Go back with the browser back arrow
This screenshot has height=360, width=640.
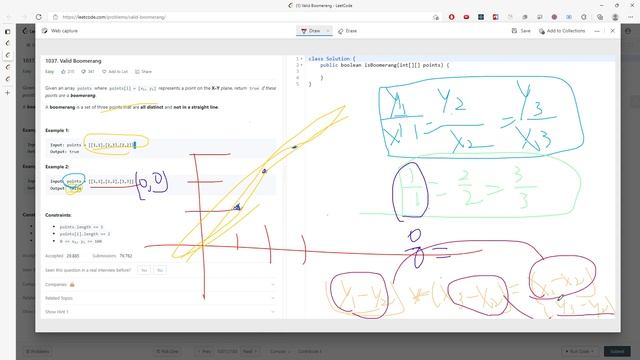[9, 17]
